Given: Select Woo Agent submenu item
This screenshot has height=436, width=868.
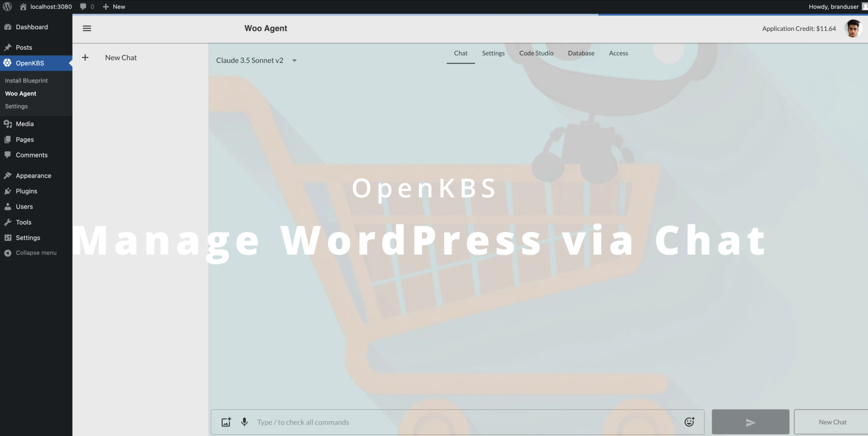Looking at the screenshot, I should coord(21,94).
